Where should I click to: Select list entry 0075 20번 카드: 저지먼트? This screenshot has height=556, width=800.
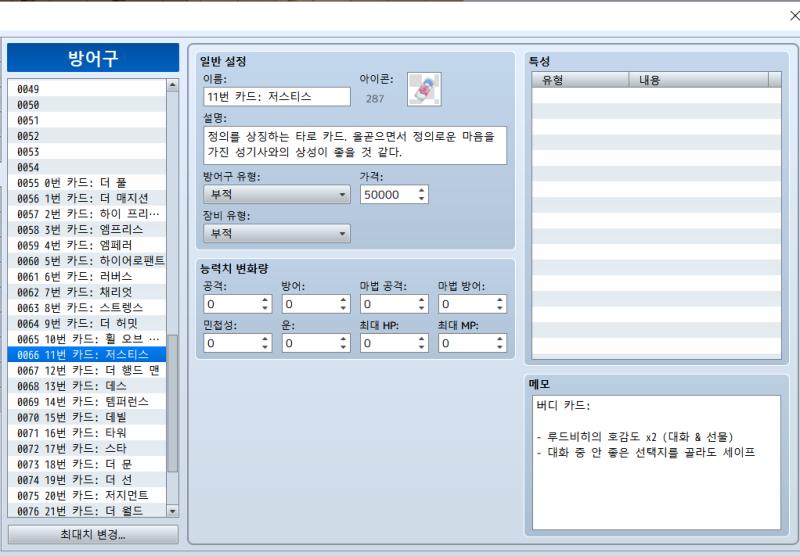pyautogui.click(x=87, y=495)
